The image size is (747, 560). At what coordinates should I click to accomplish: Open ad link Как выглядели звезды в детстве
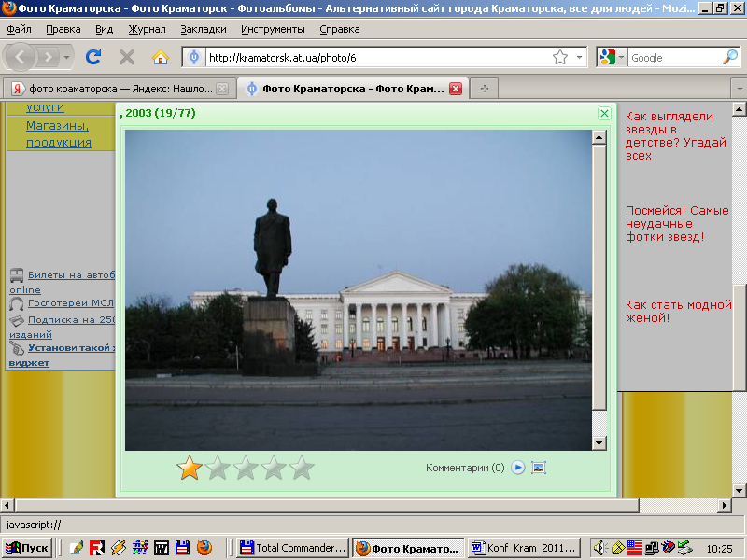675,135
